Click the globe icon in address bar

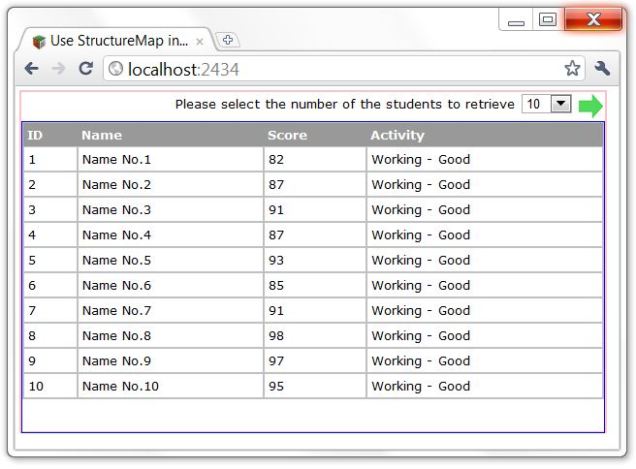coord(116,69)
